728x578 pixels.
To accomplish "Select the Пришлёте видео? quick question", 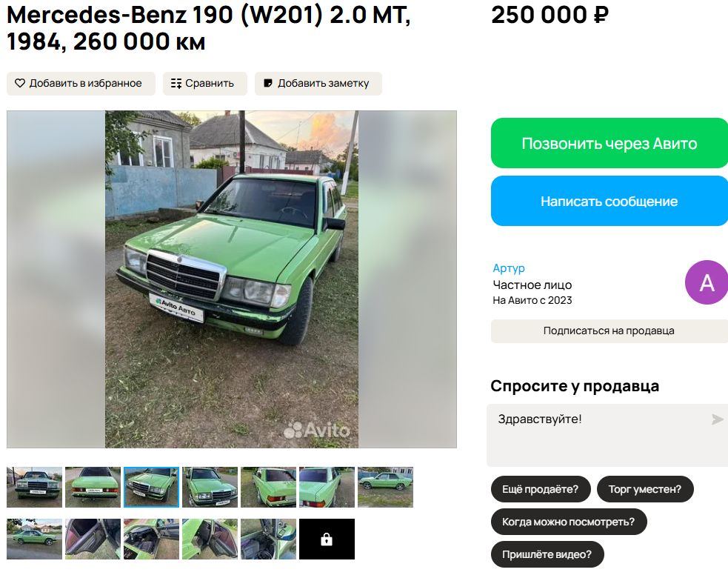I will (547, 554).
